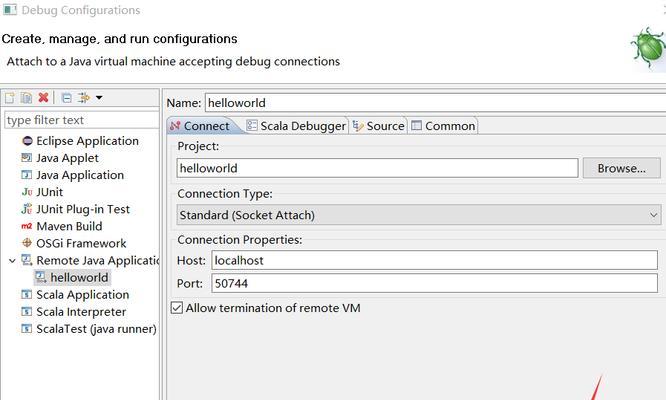Click the Project text field
Image resolution: width=666 pixels, height=400 pixels.
(377, 168)
